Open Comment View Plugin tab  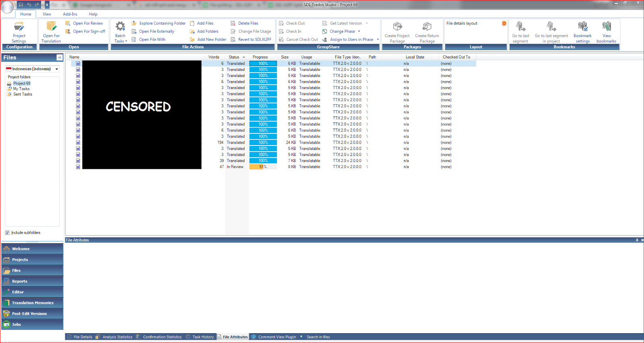point(274,337)
